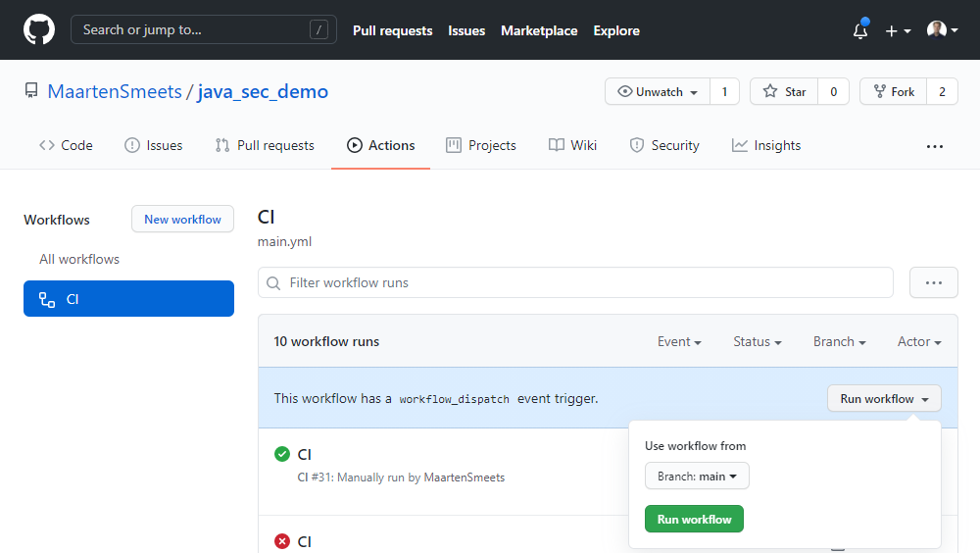Open user avatar menu

coord(943,29)
